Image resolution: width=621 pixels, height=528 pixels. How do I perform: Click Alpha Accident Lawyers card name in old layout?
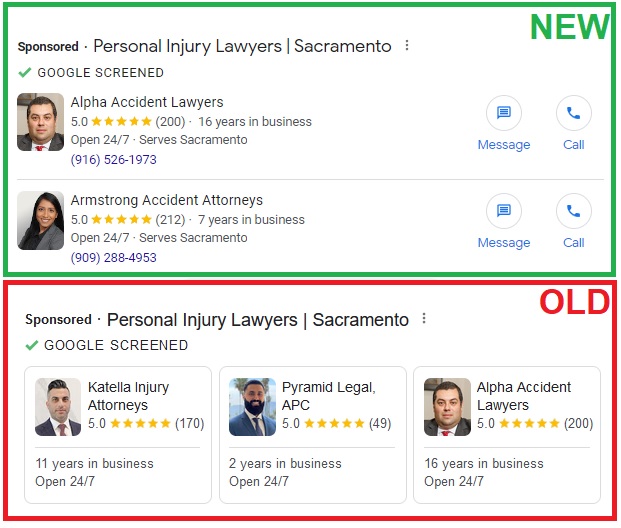tap(524, 396)
